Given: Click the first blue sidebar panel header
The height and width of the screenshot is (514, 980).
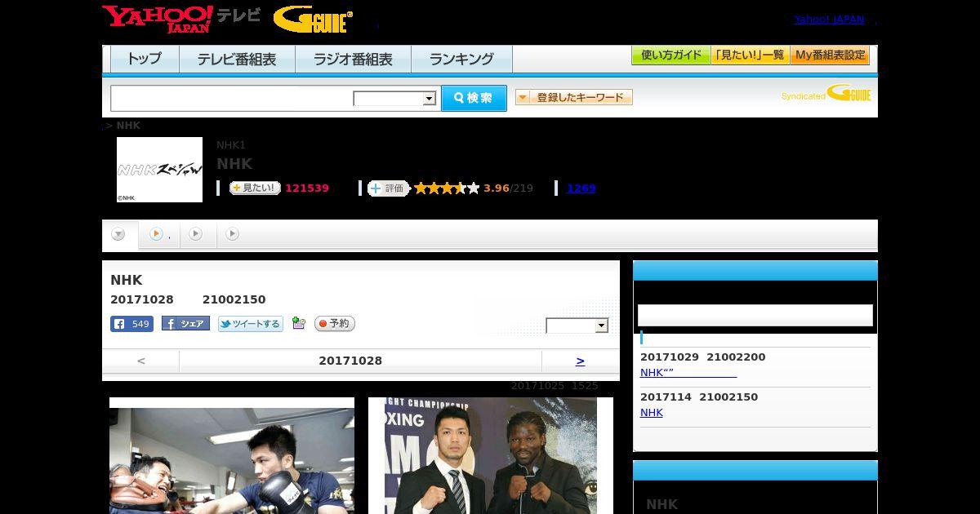Looking at the screenshot, I should (x=755, y=271).
